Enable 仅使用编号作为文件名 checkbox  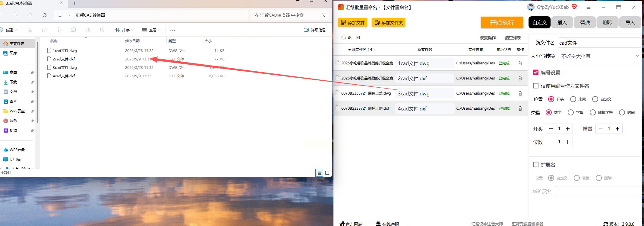coord(536,86)
